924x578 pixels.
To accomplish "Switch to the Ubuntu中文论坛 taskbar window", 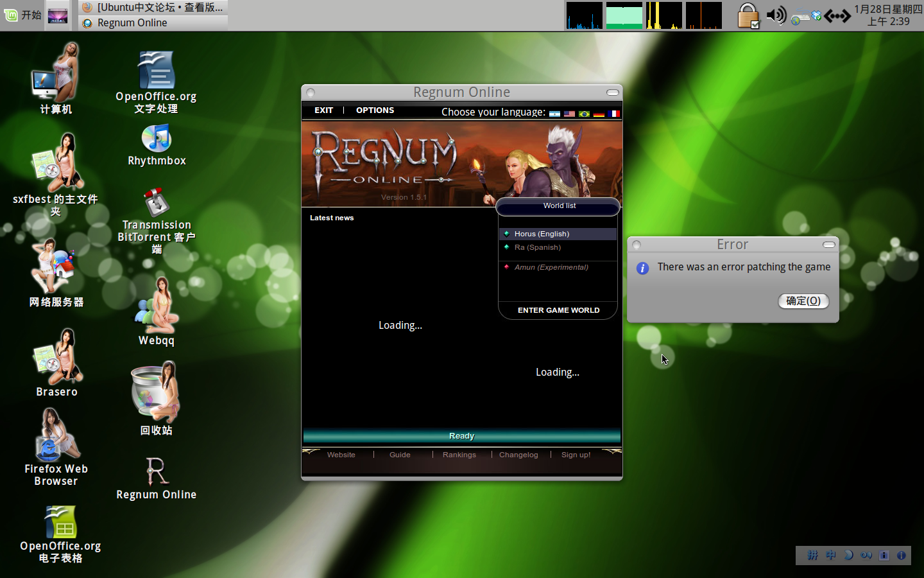I will coord(153,8).
